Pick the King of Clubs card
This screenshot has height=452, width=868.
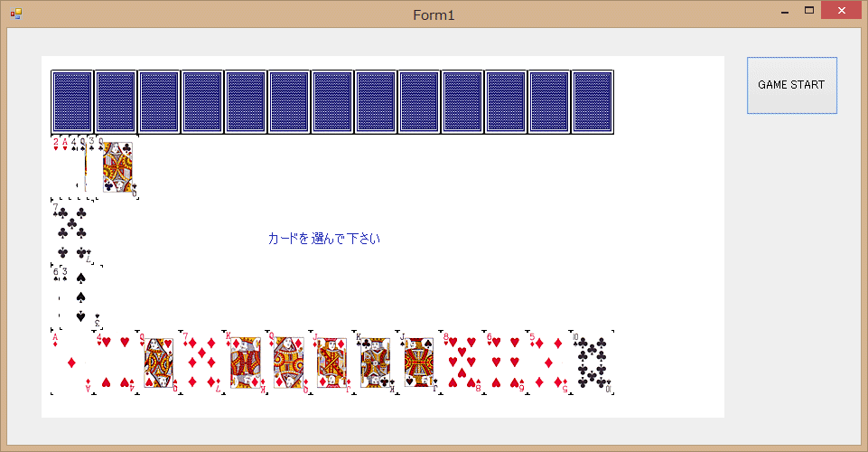pos(375,363)
